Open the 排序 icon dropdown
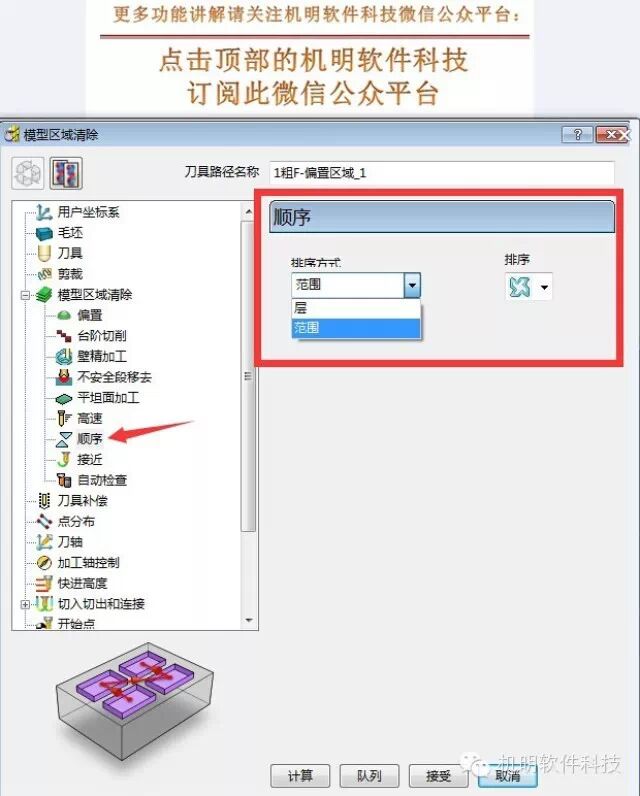The height and width of the screenshot is (796, 640). coord(544,287)
